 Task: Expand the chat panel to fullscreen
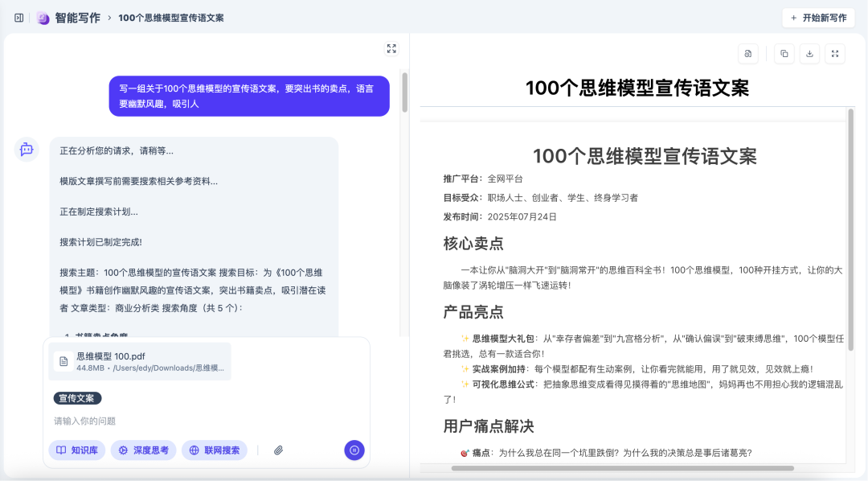391,49
